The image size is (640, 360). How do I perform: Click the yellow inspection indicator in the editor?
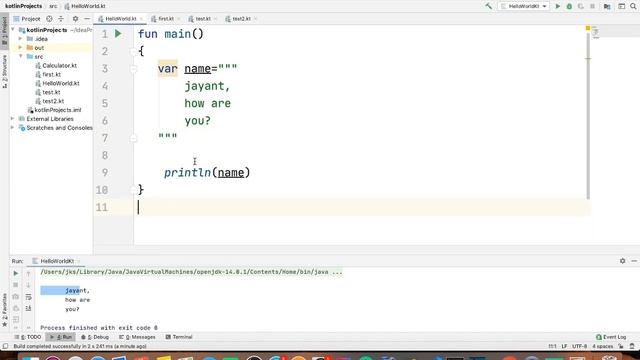588,28
